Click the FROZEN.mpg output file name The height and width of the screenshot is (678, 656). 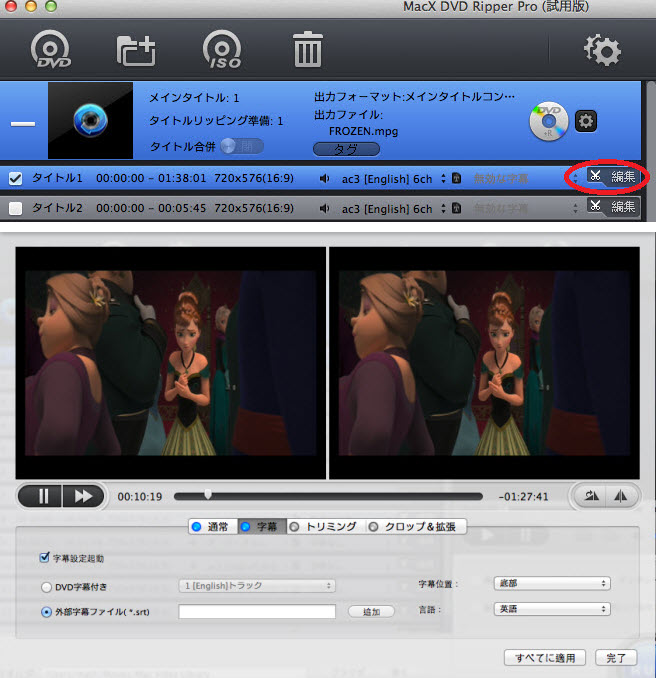[x=363, y=131]
